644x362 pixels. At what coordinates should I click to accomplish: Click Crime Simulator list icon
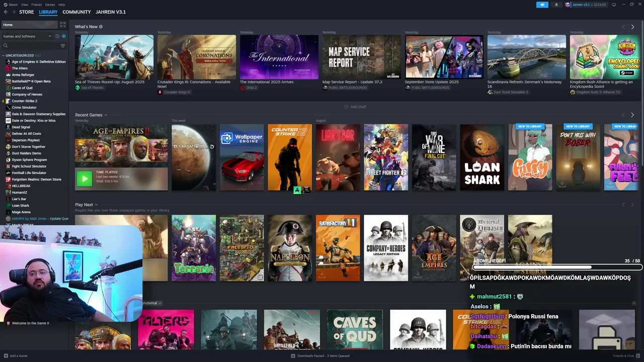click(x=8, y=108)
